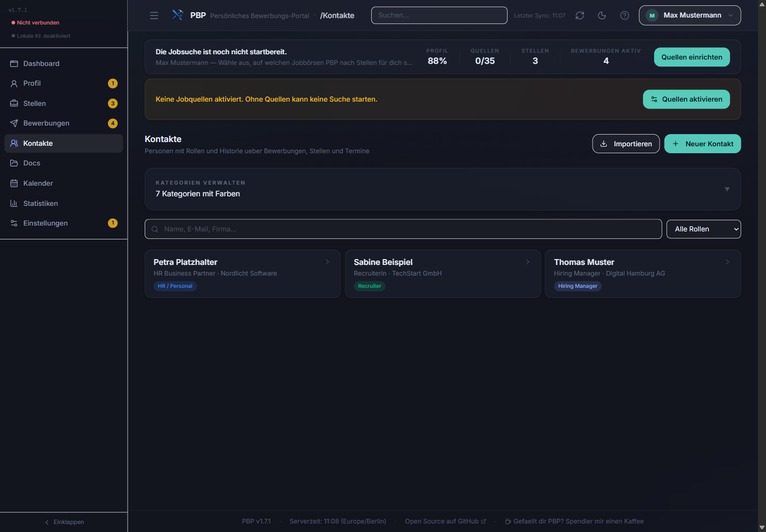Open Open Source auf GitHub link

[x=445, y=521]
